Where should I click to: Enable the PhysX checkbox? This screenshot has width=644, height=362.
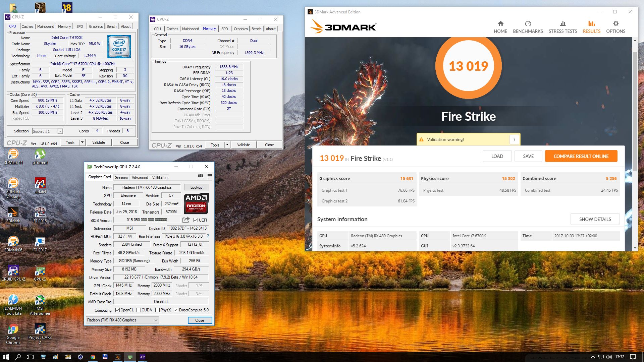pos(157,310)
